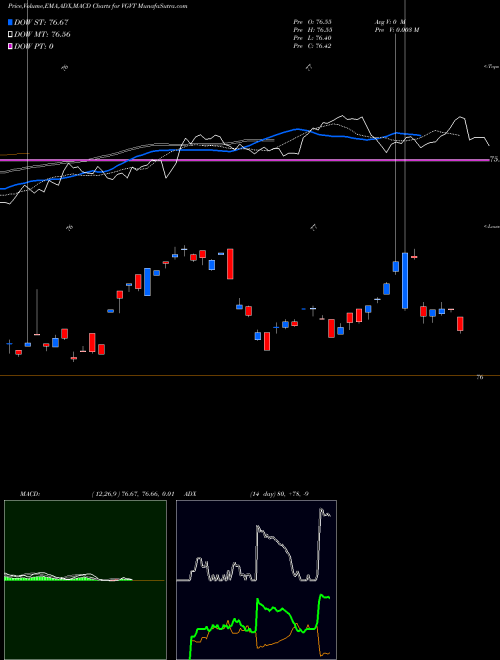
Task: Click the 'Pre C: 76.42' value
Action: point(312,46)
